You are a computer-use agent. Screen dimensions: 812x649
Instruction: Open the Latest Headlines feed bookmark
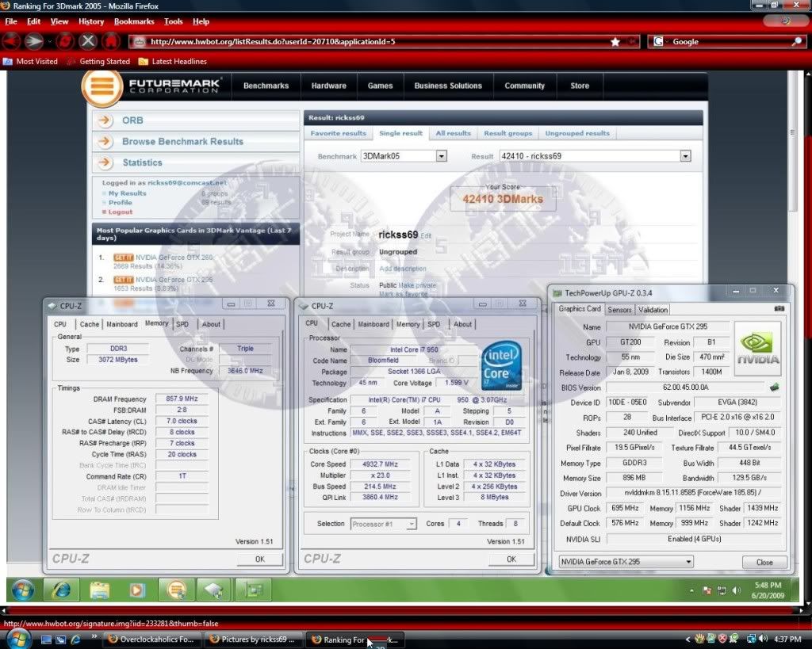point(173,61)
